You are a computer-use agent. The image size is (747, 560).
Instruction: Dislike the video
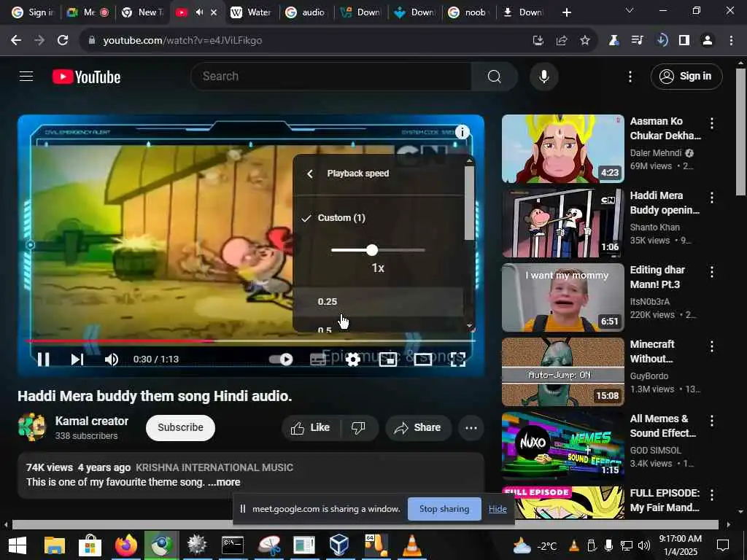[358, 427]
